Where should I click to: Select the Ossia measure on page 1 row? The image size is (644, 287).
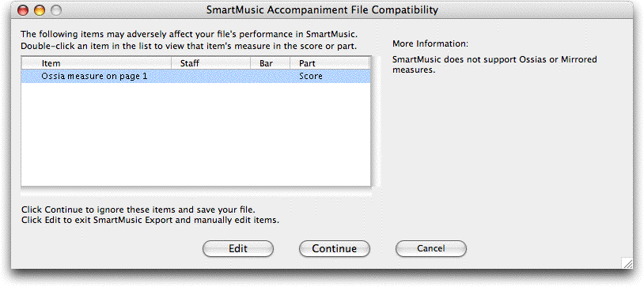click(x=196, y=77)
